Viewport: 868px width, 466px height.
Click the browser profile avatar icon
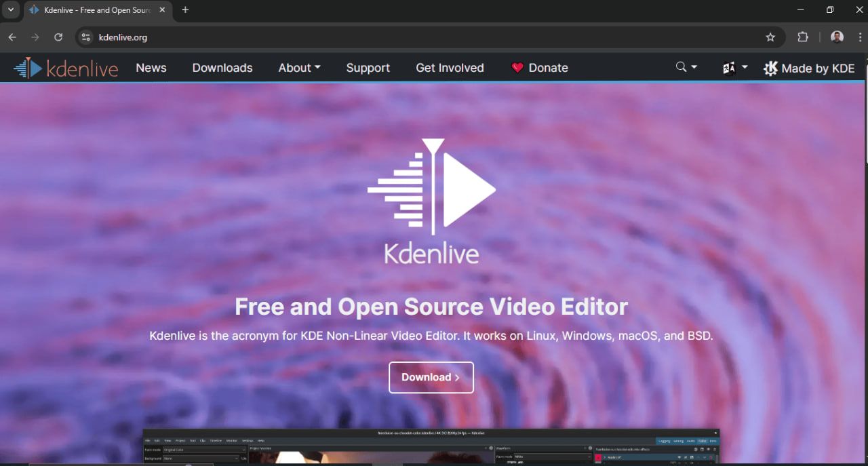[x=837, y=37]
